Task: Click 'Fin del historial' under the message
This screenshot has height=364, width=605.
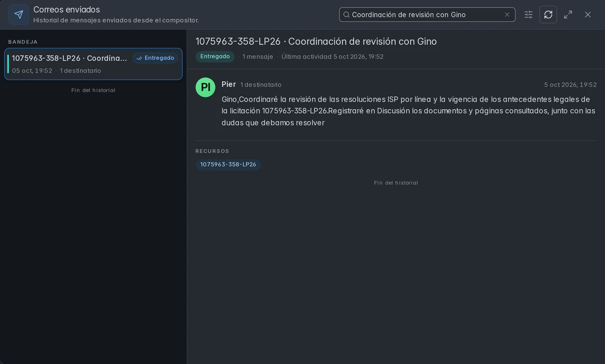Action: pos(396,183)
